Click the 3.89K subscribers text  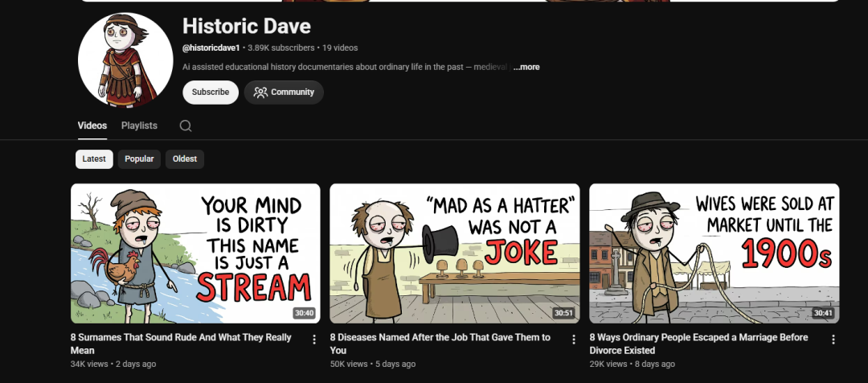pyautogui.click(x=281, y=47)
